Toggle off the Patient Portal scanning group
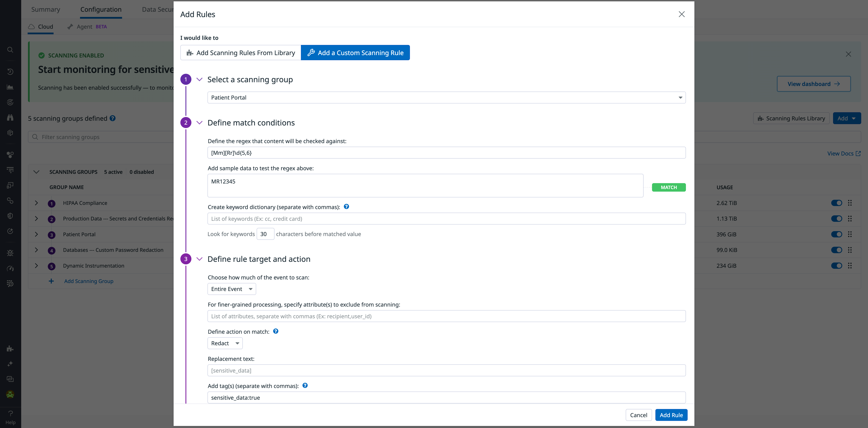The height and width of the screenshot is (428, 868). point(837,234)
